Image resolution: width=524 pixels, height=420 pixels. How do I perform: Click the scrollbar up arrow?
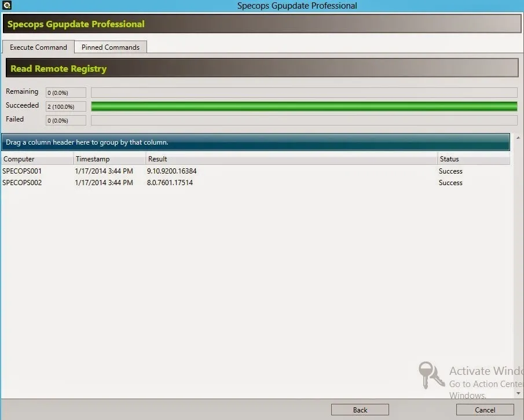coord(518,138)
